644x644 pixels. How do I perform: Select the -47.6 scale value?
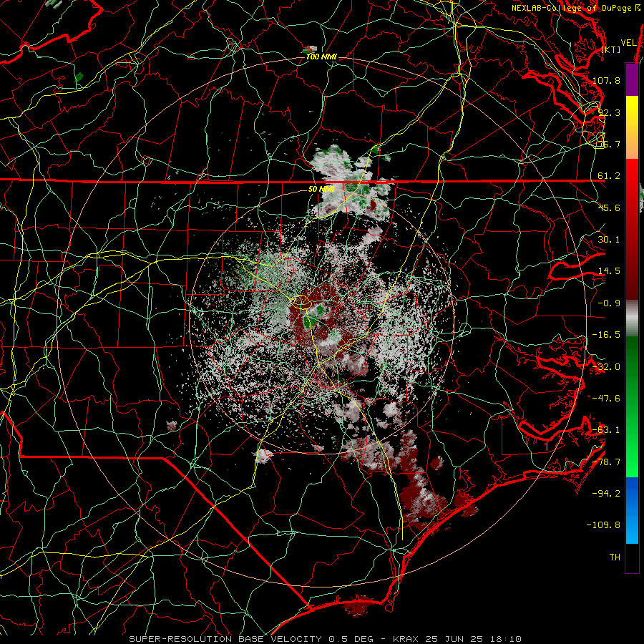point(606,398)
